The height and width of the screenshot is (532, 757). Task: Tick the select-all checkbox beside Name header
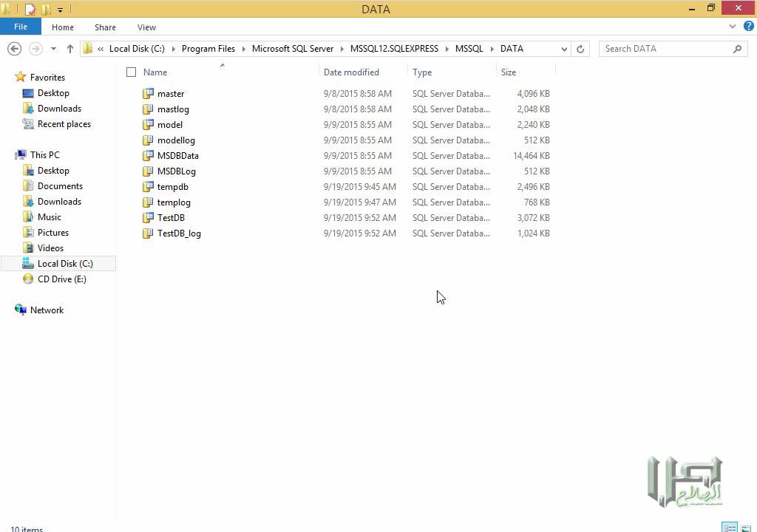pos(132,72)
